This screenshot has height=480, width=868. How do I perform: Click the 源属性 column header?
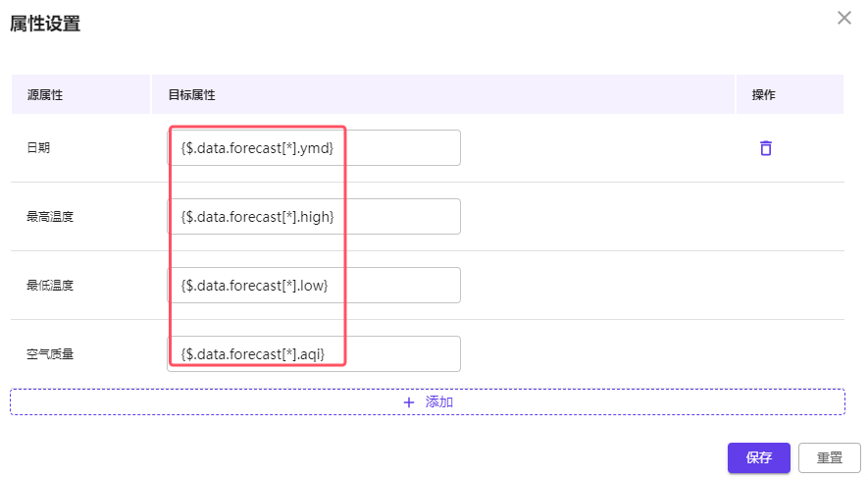point(45,95)
